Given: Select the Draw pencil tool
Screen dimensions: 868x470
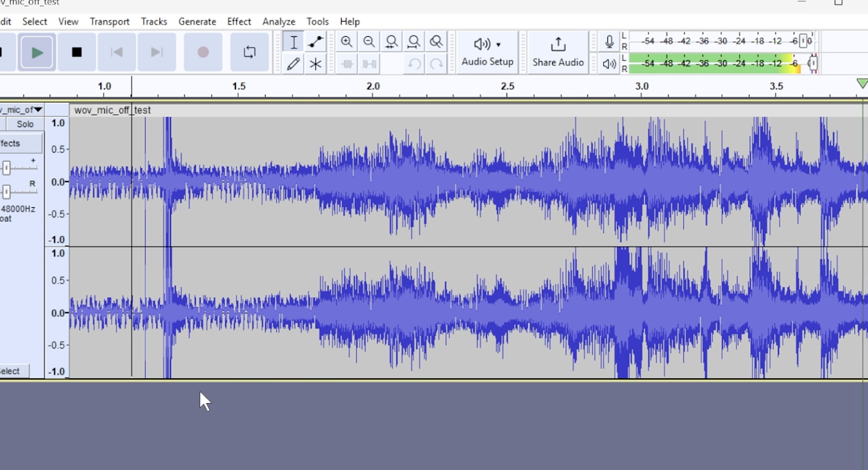Looking at the screenshot, I should pyautogui.click(x=293, y=64).
